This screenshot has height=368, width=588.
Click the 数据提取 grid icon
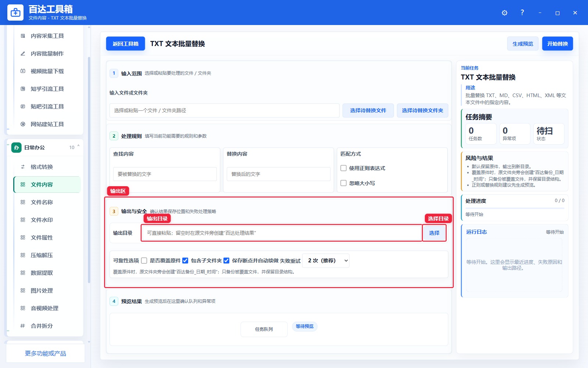pos(23,273)
